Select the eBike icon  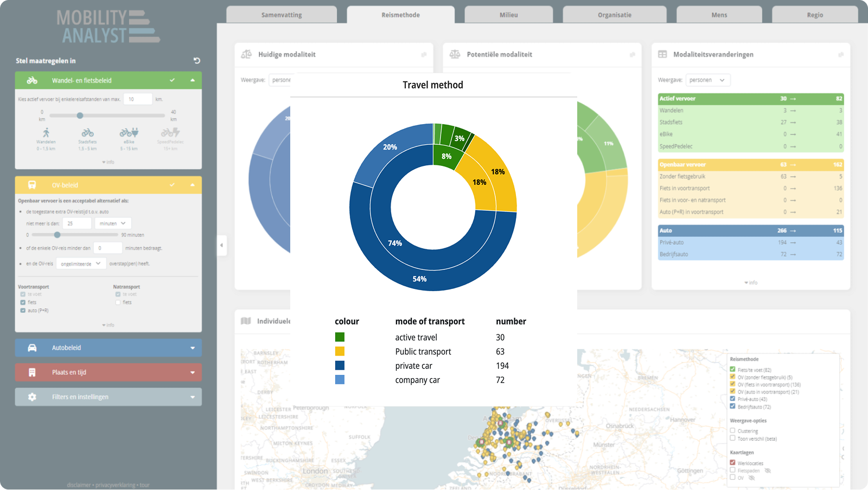coord(129,133)
